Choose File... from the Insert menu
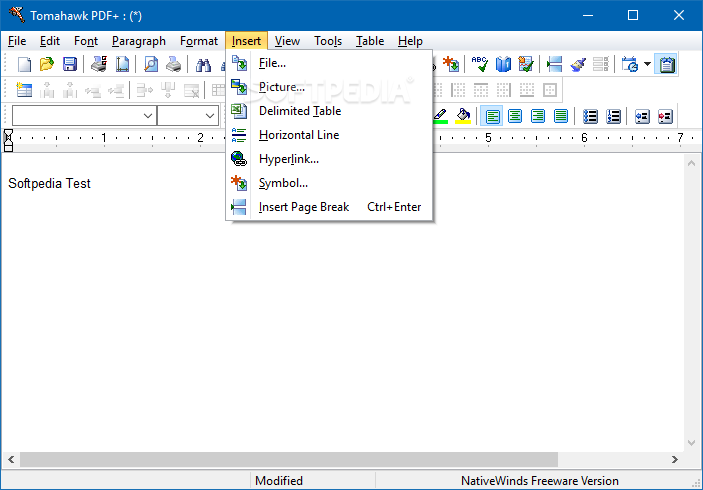This screenshot has height=490, width=703. pos(329,63)
